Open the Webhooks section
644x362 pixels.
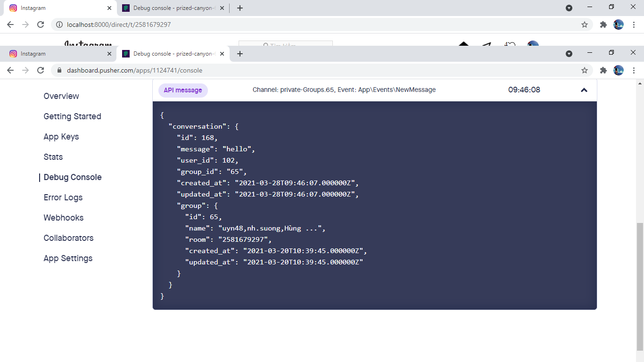click(63, 217)
